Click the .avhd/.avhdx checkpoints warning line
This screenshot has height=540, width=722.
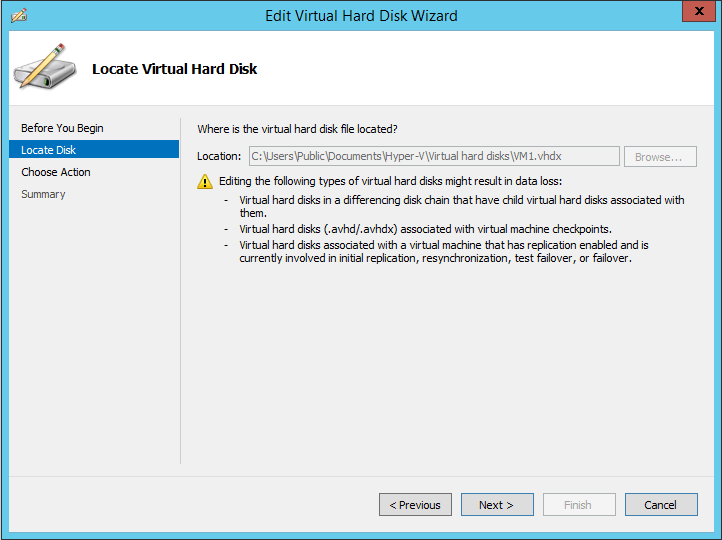[425, 229]
